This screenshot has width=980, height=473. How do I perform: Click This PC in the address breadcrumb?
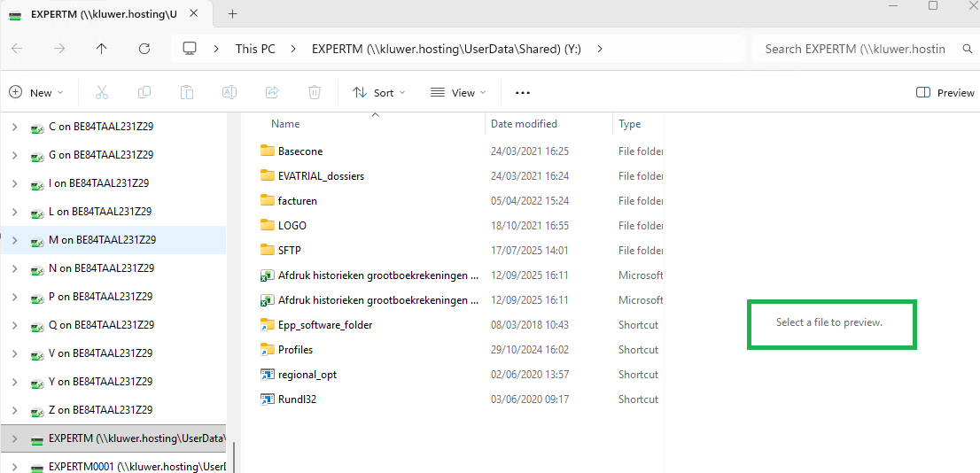pyautogui.click(x=255, y=49)
